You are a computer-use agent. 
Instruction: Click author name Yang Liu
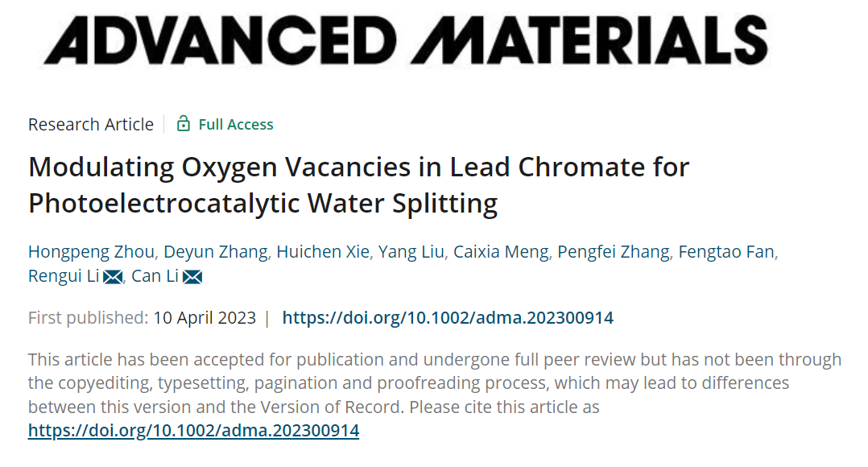tap(411, 252)
